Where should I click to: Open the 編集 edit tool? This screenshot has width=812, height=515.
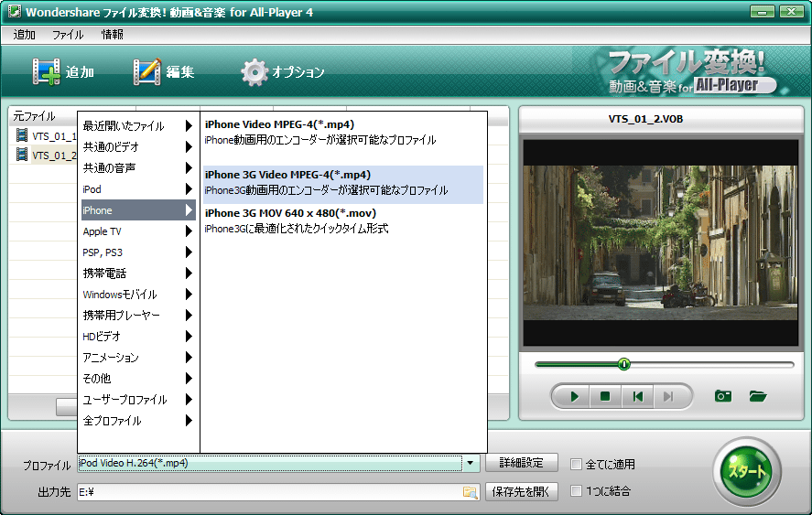point(164,71)
